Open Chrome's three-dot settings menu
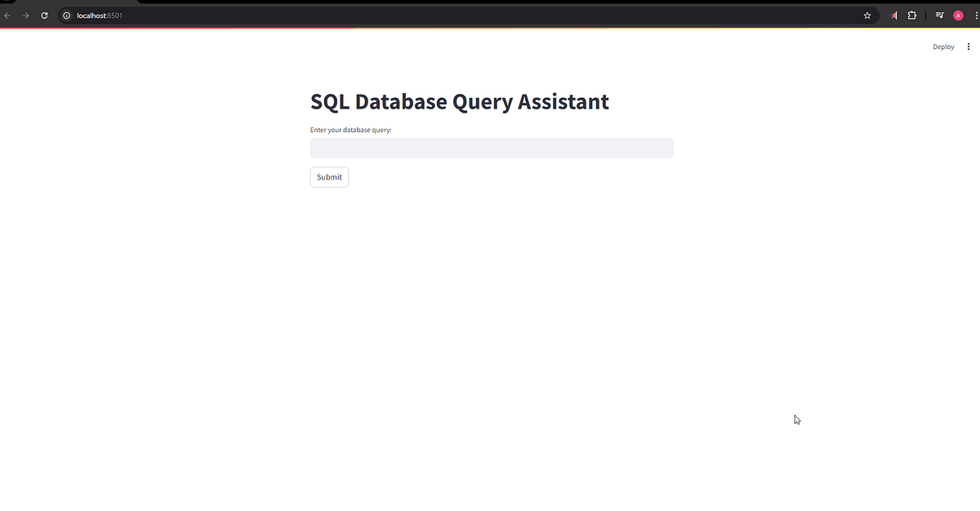 975,15
